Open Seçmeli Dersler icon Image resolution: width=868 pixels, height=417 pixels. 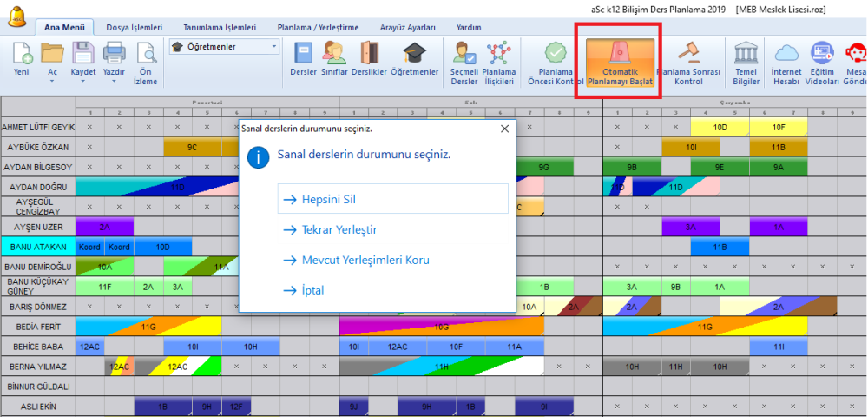pos(464,63)
